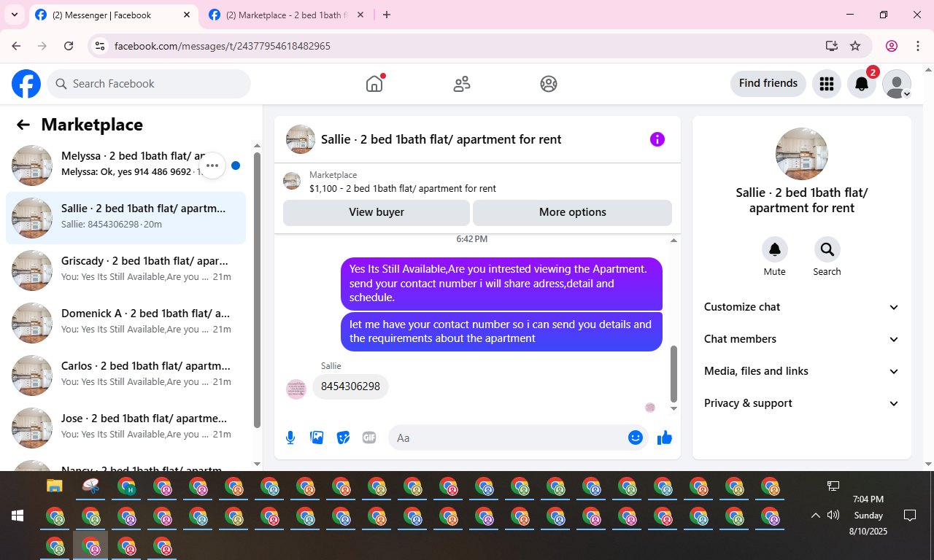
Task: Click the chat messages scrollbar thumb
Action: (x=674, y=374)
